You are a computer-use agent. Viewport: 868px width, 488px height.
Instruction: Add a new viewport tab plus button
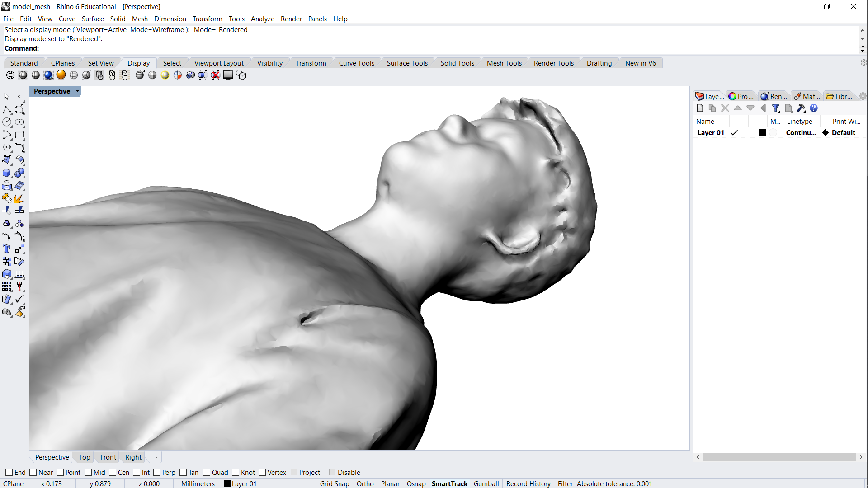coord(154,457)
